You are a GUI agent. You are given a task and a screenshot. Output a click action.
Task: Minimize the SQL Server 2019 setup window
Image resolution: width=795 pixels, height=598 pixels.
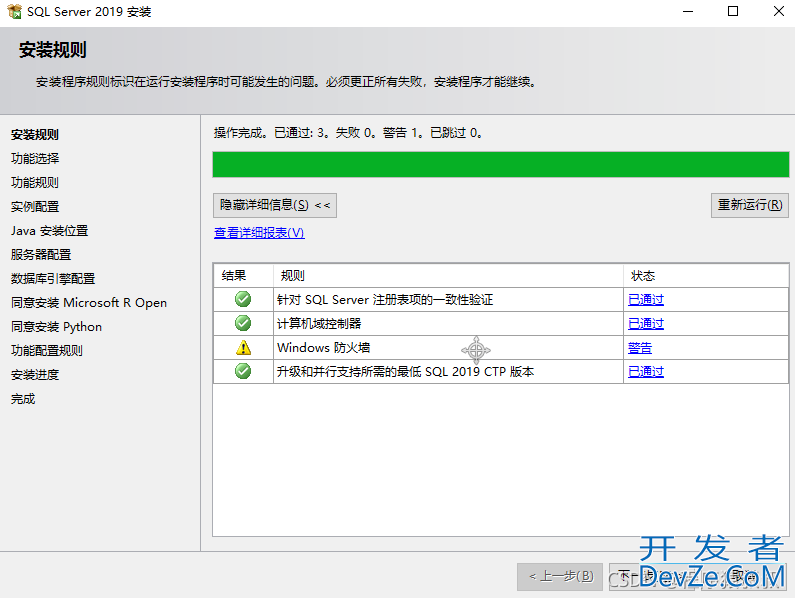click(x=688, y=12)
